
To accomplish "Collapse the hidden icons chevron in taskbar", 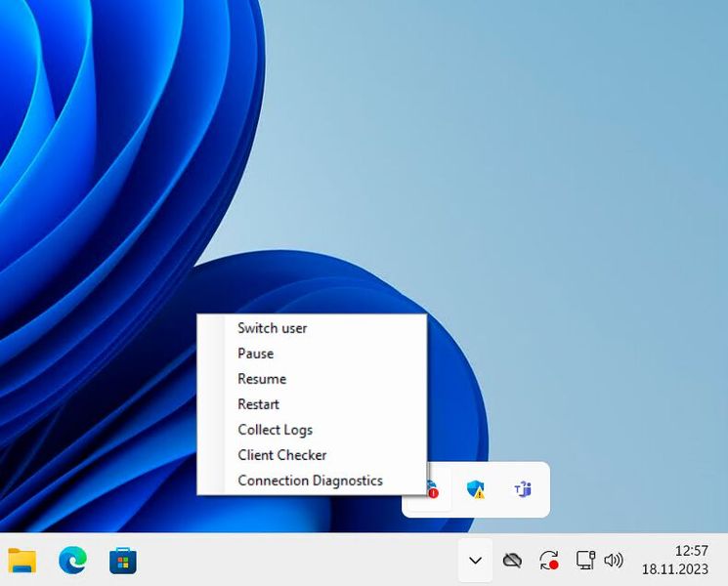I will [x=476, y=561].
